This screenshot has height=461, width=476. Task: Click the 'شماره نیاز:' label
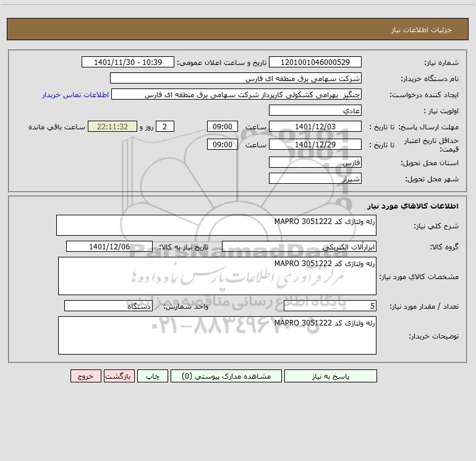441,63
